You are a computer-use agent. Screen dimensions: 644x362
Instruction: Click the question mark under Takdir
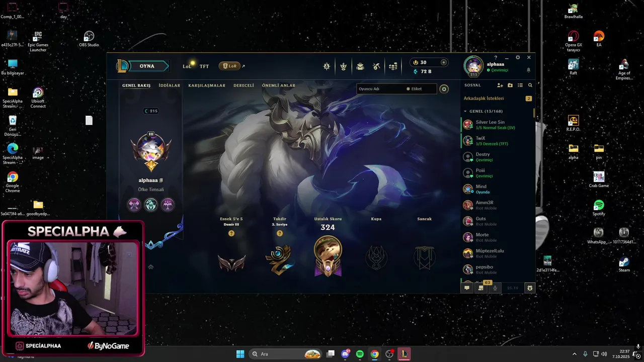click(280, 233)
